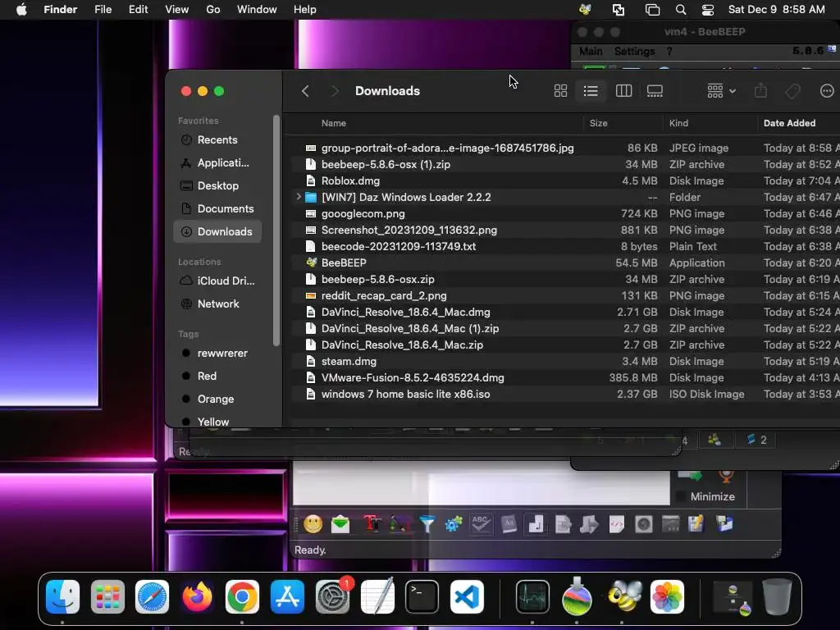The width and height of the screenshot is (840, 630).
Task: Select Desktop in Finder sidebar
Action: pos(217,186)
